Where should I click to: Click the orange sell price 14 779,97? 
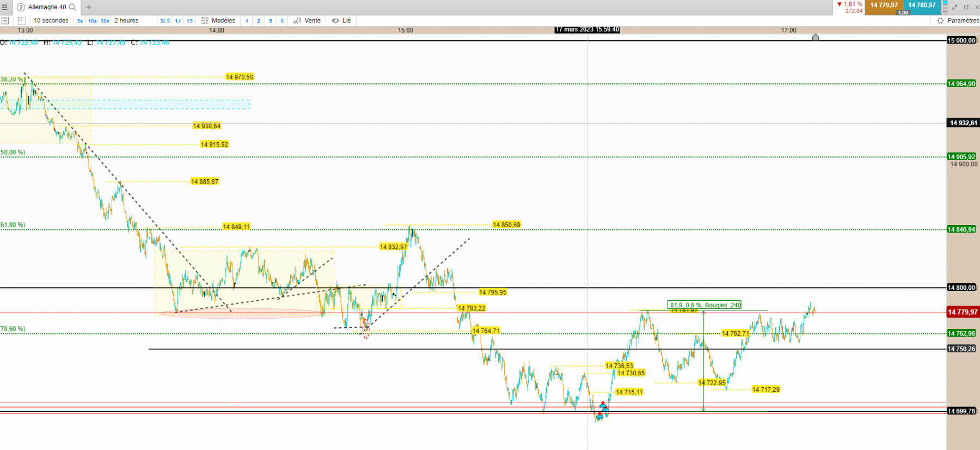tap(884, 5)
